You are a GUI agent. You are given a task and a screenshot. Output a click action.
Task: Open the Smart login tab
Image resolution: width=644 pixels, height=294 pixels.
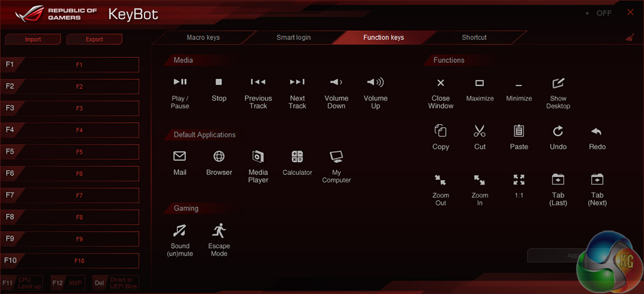tap(293, 37)
